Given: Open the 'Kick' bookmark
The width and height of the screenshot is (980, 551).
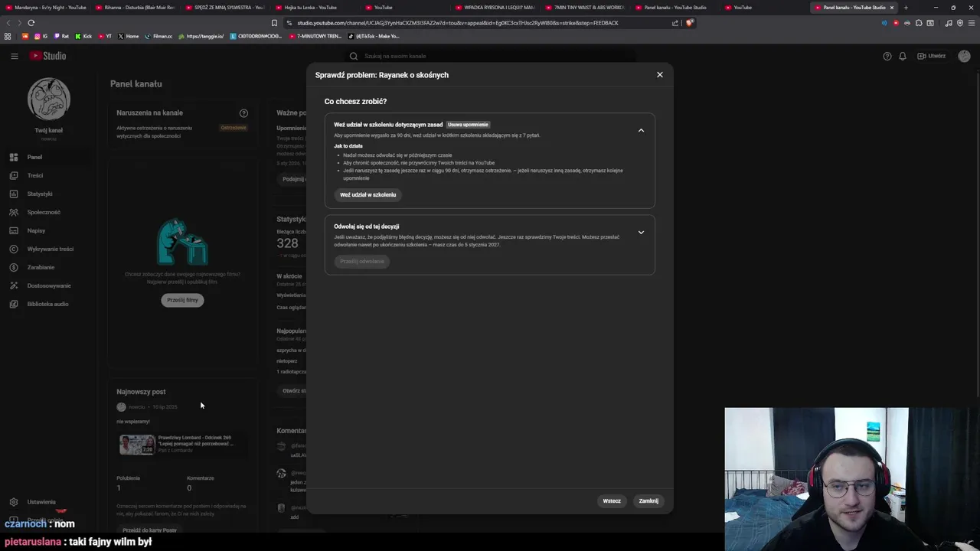Looking at the screenshot, I should [x=83, y=36].
